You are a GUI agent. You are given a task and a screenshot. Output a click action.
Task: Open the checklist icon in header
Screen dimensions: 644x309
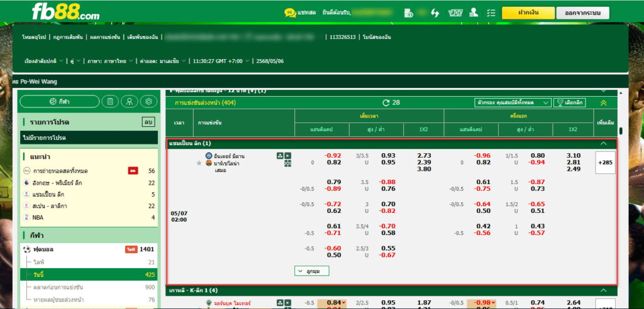click(491, 13)
